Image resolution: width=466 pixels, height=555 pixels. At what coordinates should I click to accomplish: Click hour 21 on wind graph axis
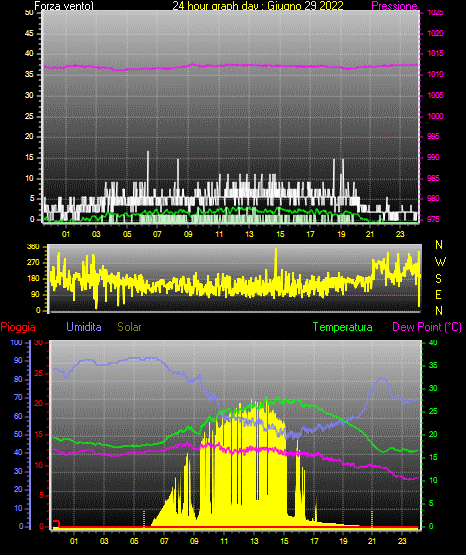pos(370,234)
